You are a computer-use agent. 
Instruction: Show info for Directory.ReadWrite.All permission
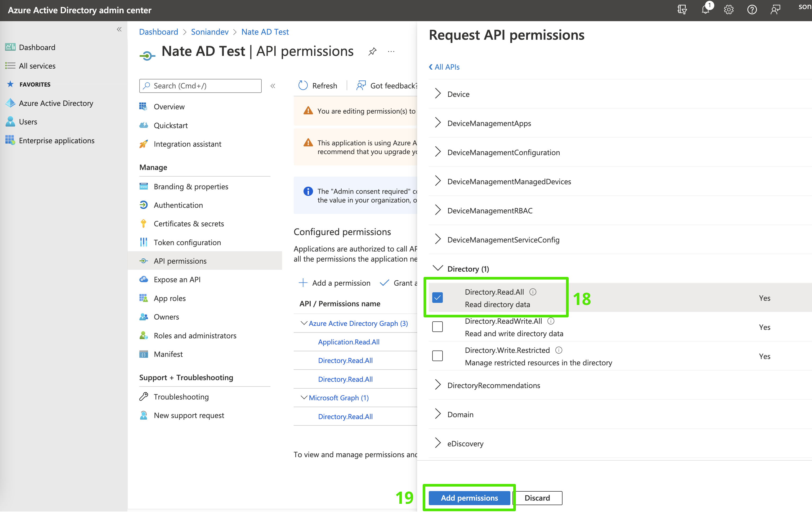point(551,321)
